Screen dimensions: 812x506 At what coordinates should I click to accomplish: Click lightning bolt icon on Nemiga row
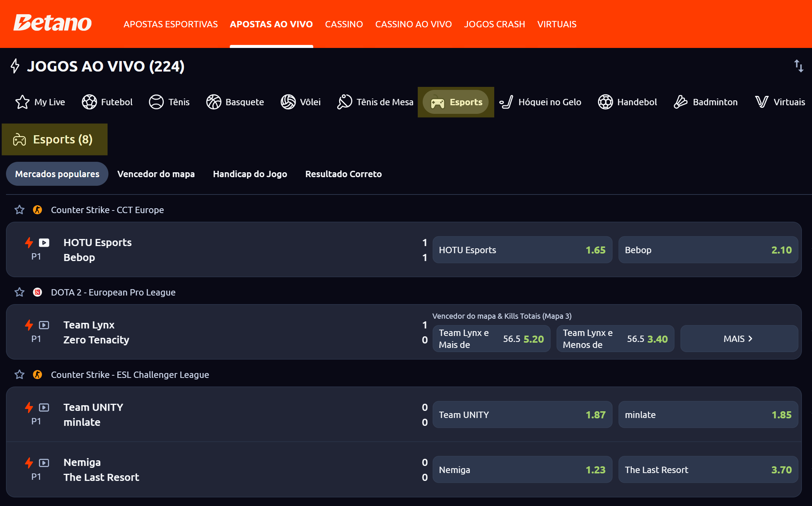29,463
